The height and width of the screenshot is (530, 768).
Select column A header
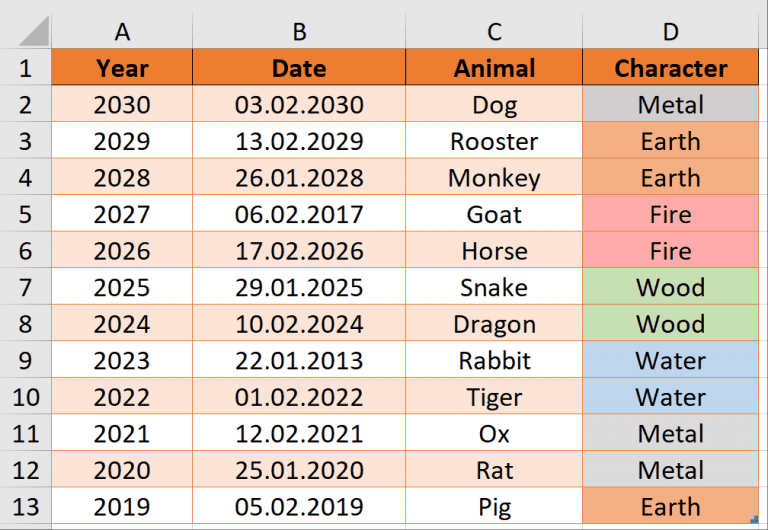click(122, 31)
